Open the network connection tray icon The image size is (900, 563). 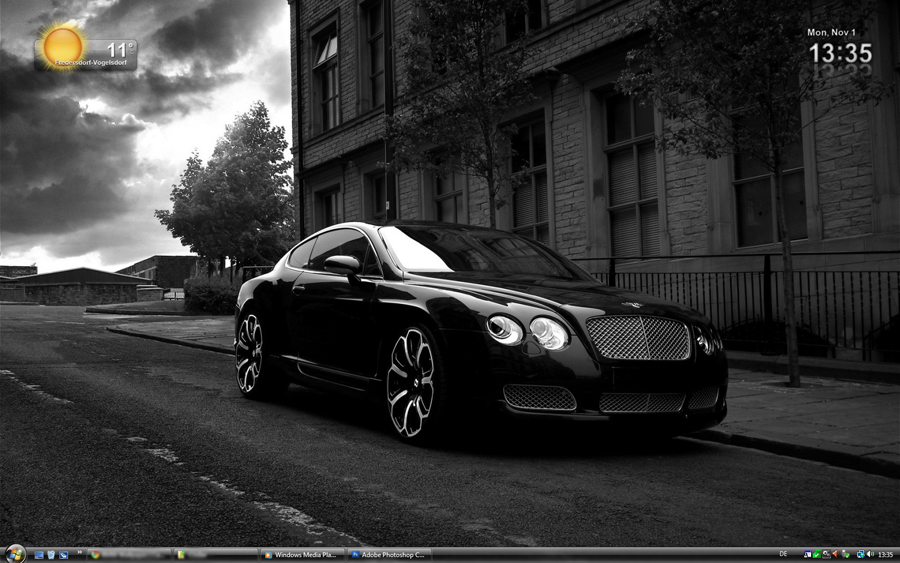[x=861, y=554]
